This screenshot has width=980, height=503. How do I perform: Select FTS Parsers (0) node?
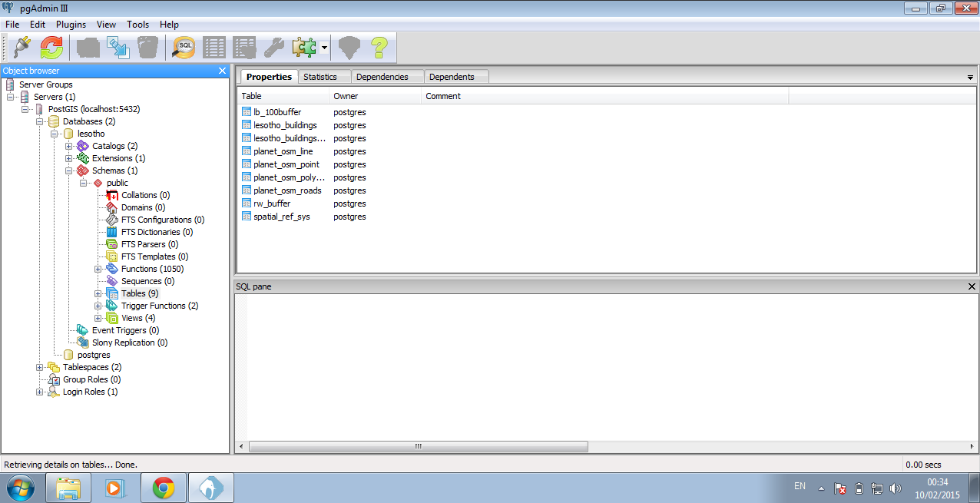click(x=150, y=244)
